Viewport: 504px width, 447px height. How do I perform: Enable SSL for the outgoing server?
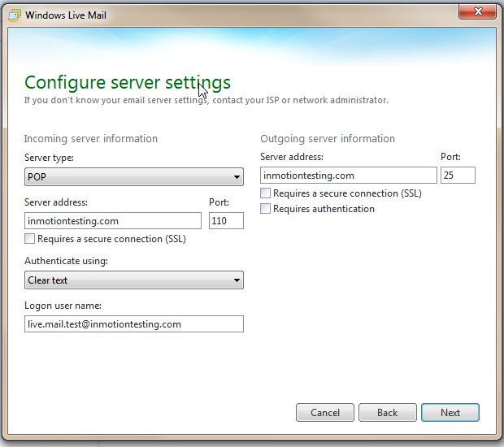266,193
